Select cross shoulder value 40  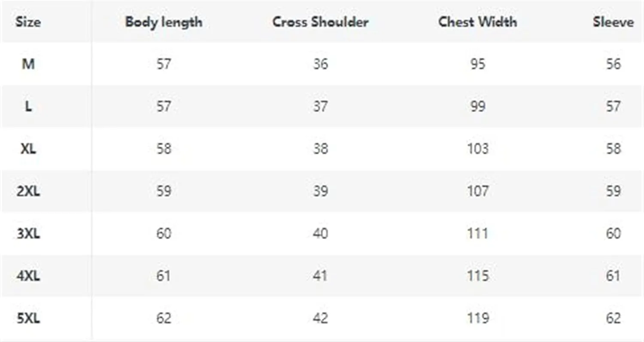[x=320, y=233]
